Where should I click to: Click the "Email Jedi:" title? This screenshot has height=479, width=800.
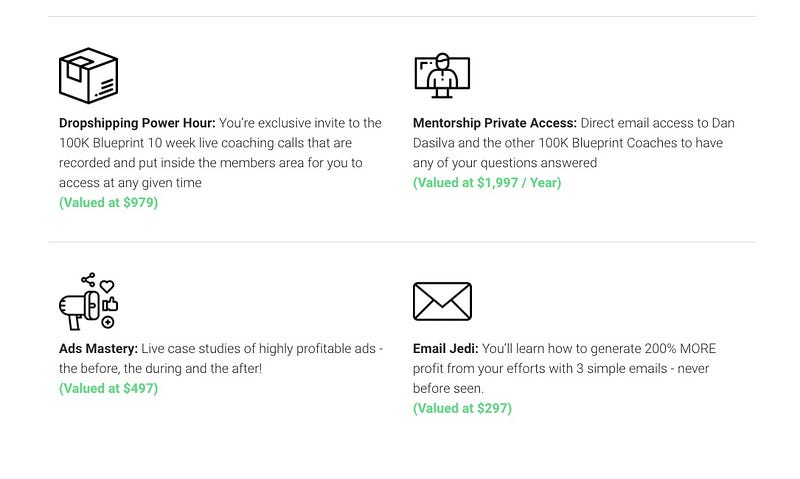pos(445,349)
